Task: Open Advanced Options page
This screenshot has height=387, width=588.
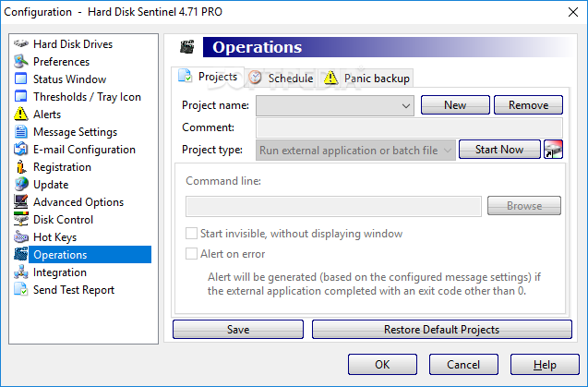Action: click(x=78, y=202)
